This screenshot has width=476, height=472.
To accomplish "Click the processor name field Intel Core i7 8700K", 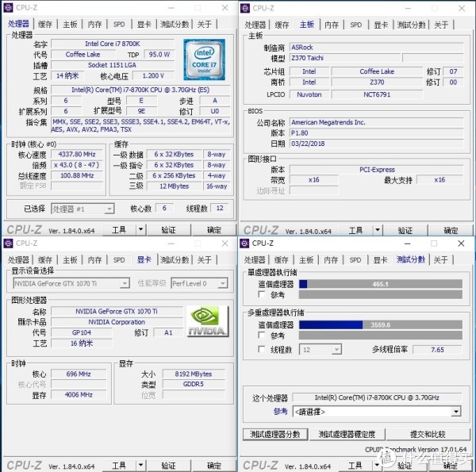I will tap(113, 44).
